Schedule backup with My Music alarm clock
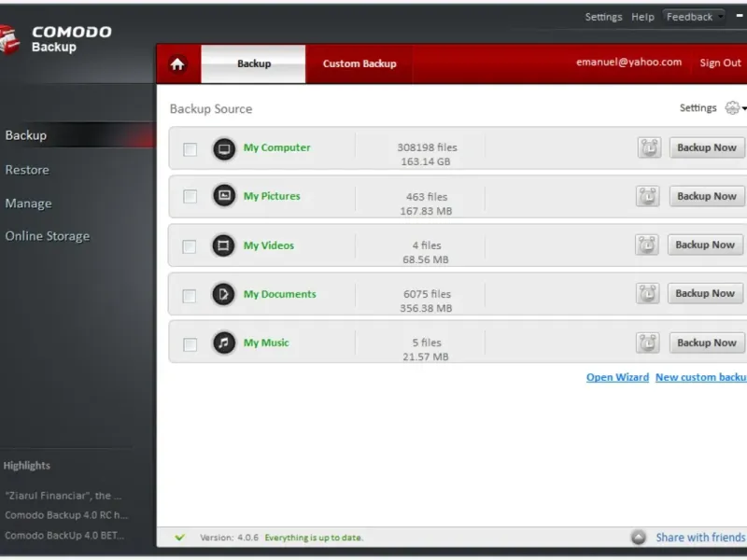 (x=648, y=343)
